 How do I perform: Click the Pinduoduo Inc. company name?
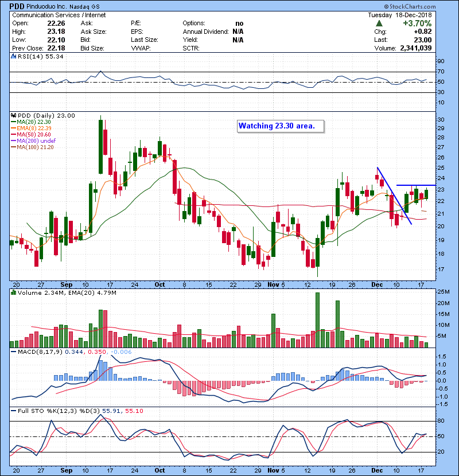coord(47,7)
